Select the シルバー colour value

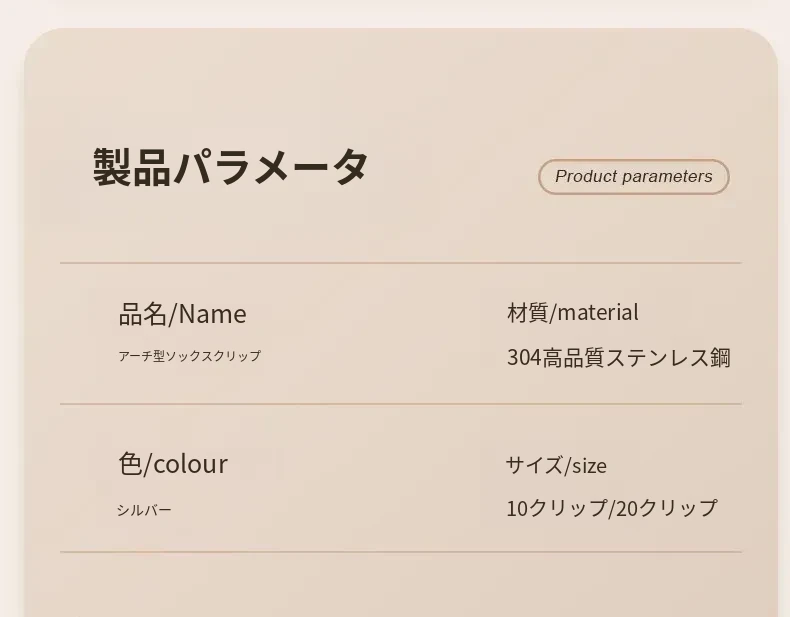(x=144, y=510)
